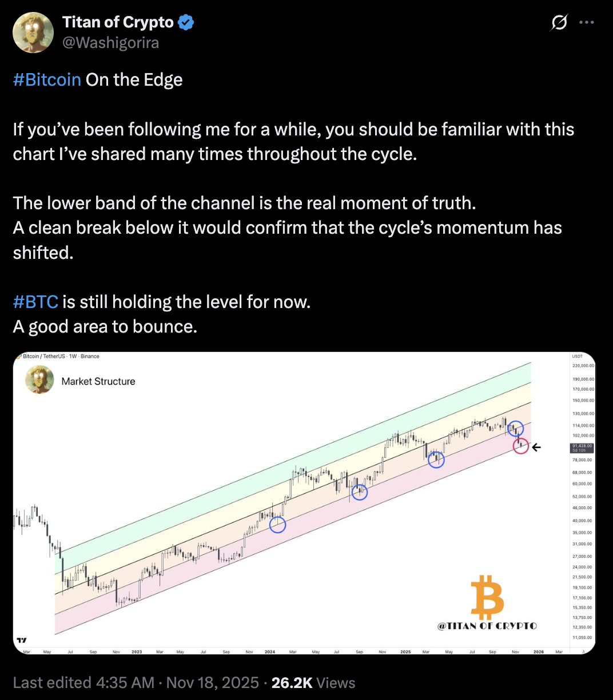Open the Last edited 4:35 AM timestamp
The height and width of the screenshot is (700, 613).
coord(83,683)
